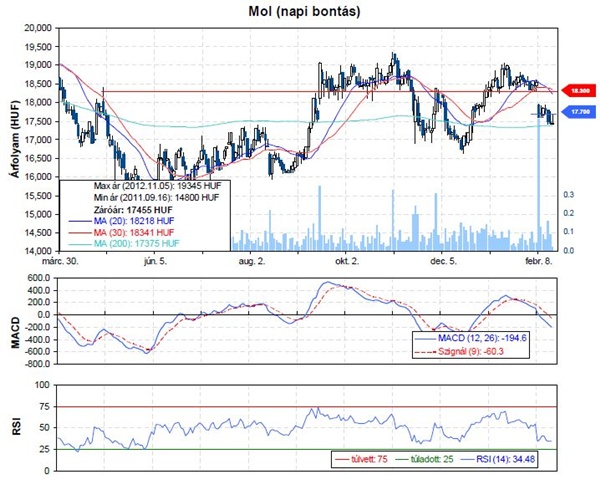Click the 14,000 price axis label

tap(38, 251)
